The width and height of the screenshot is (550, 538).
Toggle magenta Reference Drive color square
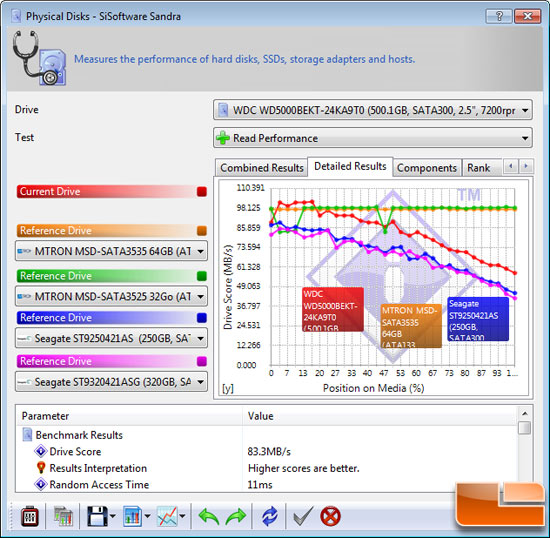click(202, 361)
